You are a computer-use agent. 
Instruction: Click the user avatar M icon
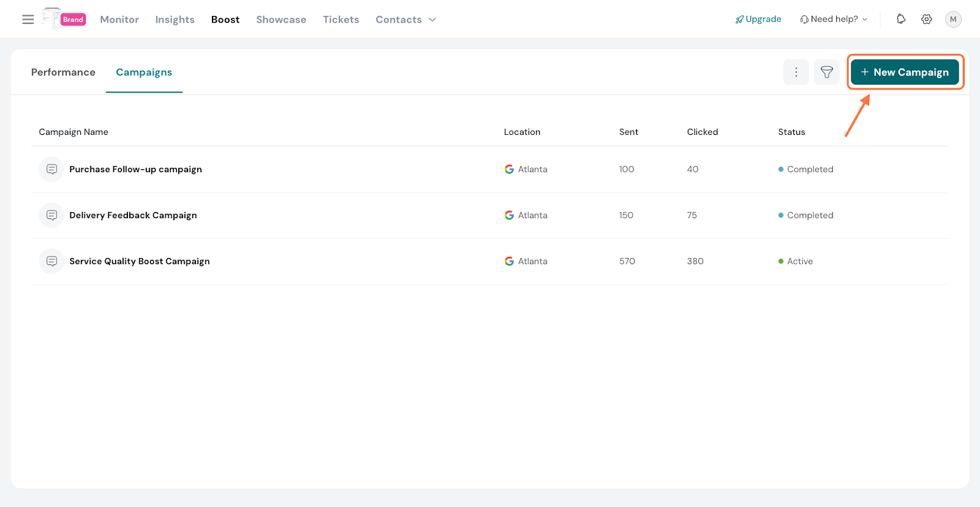click(953, 19)
